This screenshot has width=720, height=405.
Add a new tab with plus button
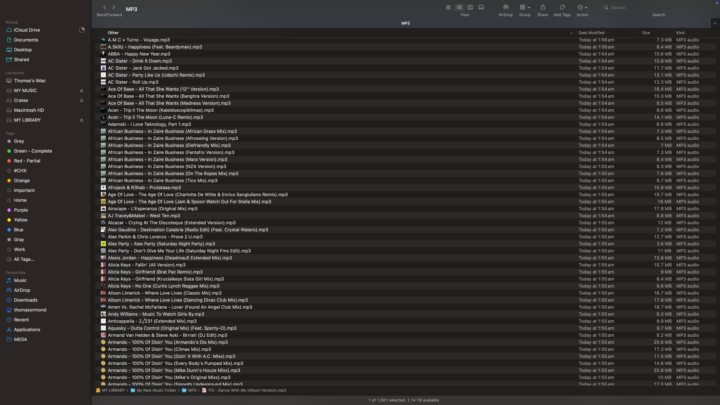click(715, 23)
